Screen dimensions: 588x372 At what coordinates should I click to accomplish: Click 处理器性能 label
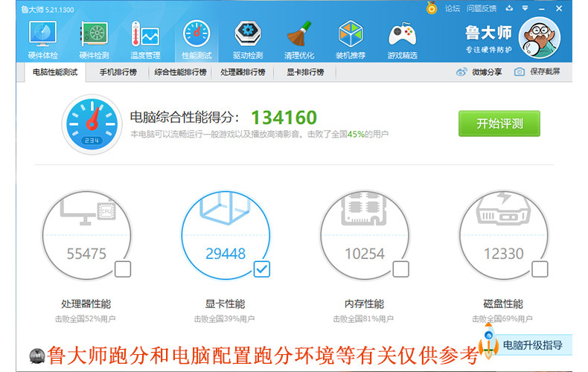86,304
